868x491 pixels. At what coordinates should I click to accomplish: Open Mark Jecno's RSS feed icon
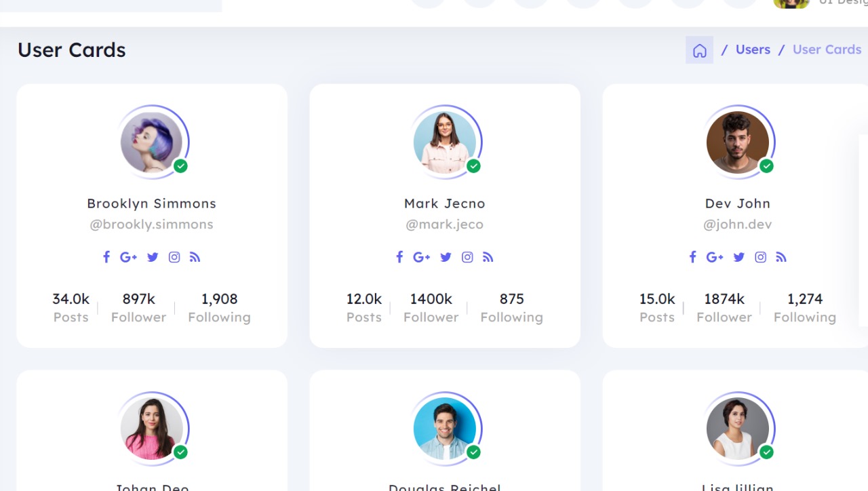click(x=488, y=257)
